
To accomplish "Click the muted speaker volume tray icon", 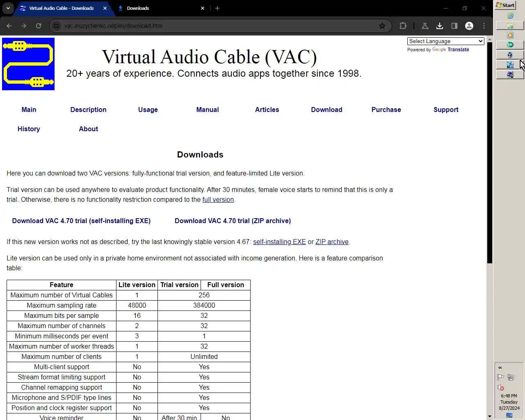I will click(x=500, y=388).
